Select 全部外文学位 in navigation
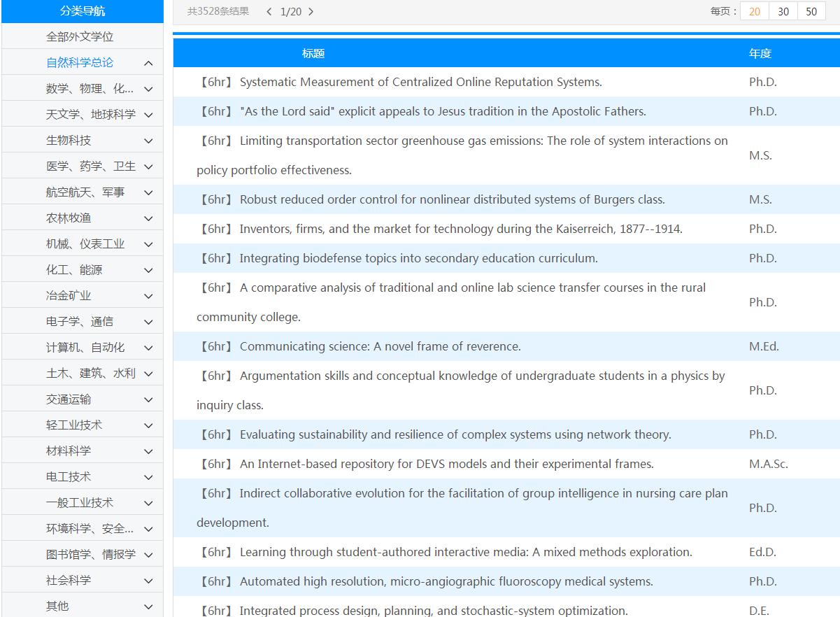The height and width of the screenshot is (617, 840). coord(80,36)
